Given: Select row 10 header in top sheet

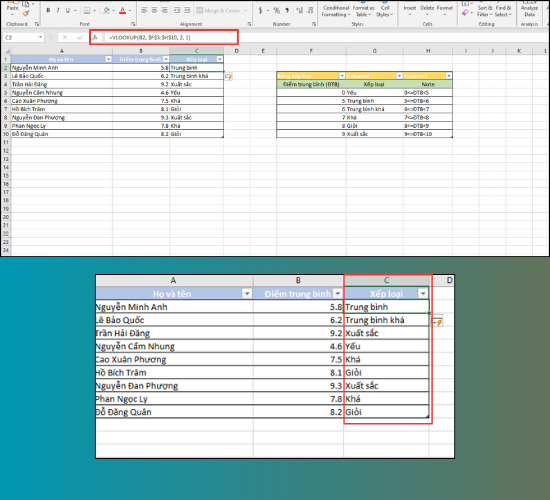Looking at the screenshot, I should pyautogui.click(x=6, y=134).
